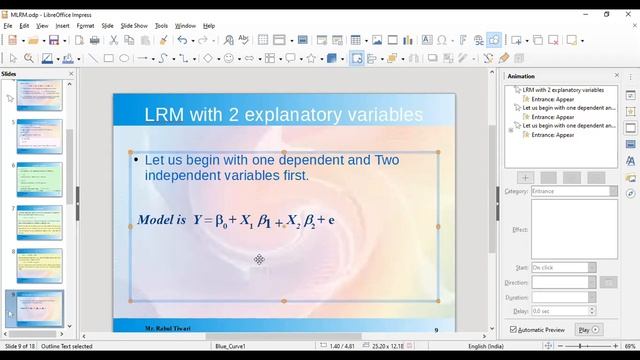Click the Undo arrow icon
Image resolution: width=640 pixels, height=360 pixels.
coord(182,40)
